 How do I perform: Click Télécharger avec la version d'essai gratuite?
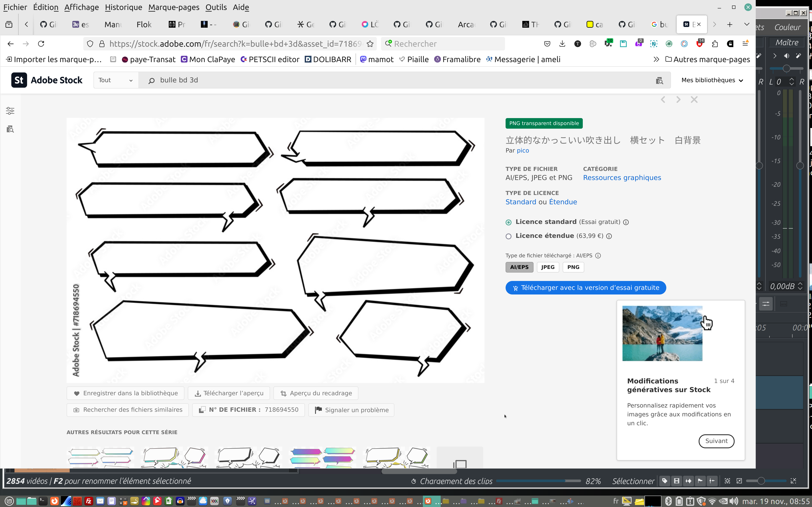[x=586, y=288]
